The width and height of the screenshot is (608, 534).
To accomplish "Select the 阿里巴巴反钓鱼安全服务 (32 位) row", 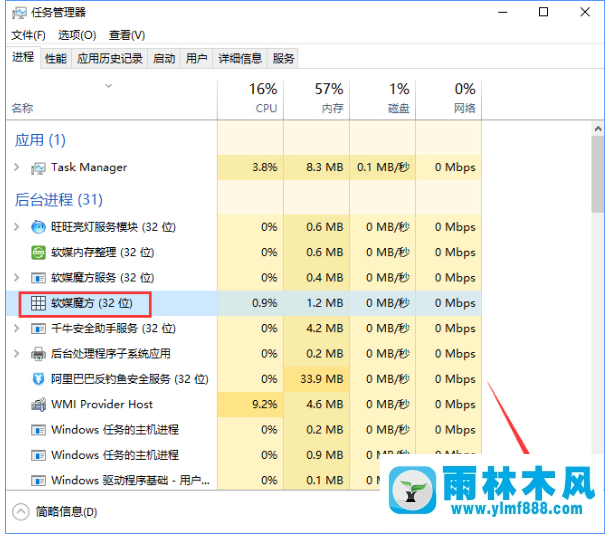I will click(244, 379).
